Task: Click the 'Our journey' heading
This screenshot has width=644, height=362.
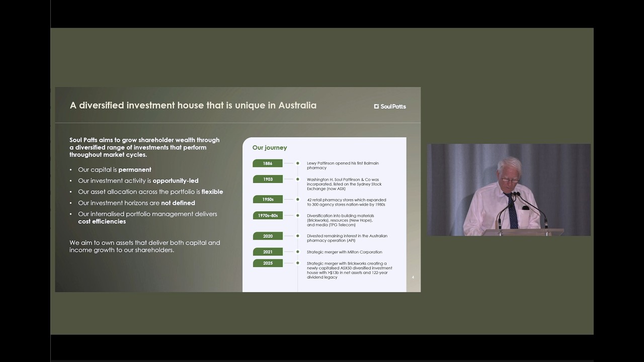Action: tap(270, 148)
